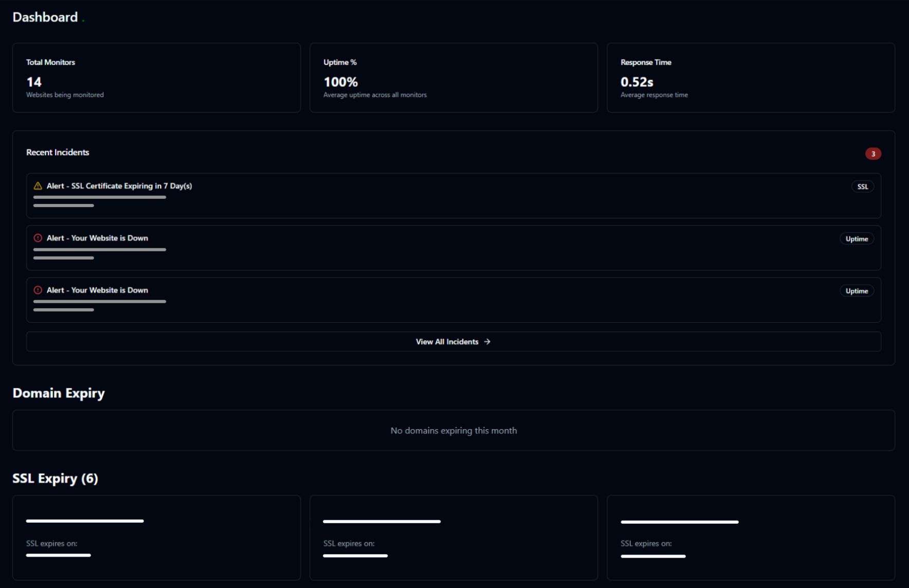Image resolution: width=909 pixels, height=588 pixels.
Task: Click the arrow icon beside View All Incidents
Action: (x=487, y=342)
